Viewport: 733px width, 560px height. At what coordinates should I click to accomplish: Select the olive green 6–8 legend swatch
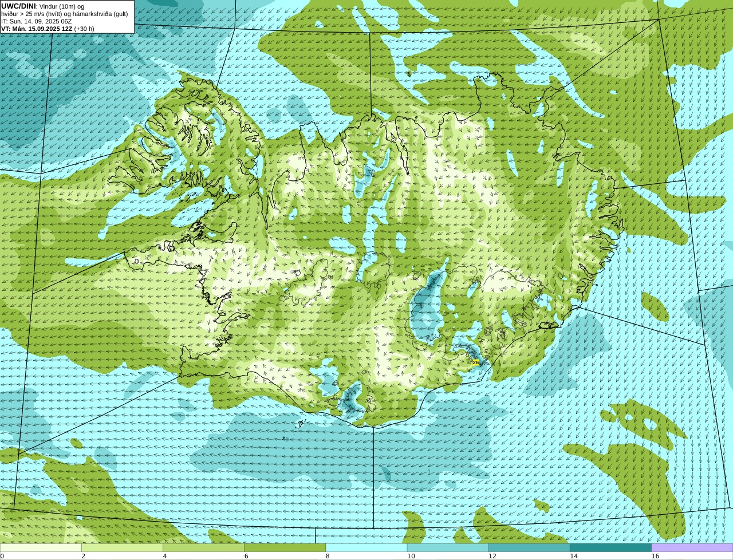(285, 548)
